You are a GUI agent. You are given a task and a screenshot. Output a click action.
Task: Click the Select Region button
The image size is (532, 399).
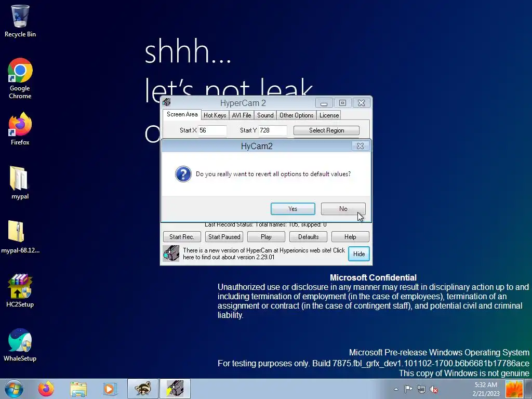(x=326, y=130)
